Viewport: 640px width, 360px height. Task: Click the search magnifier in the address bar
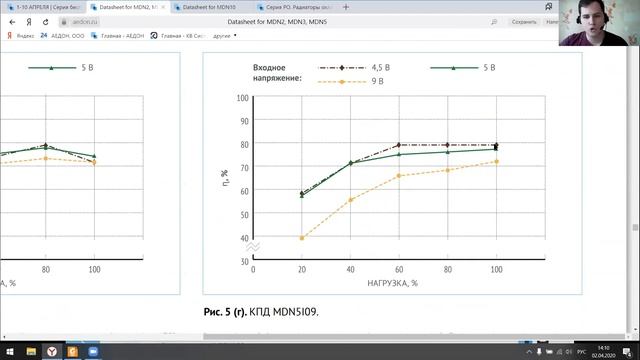(x=494, y=22)
